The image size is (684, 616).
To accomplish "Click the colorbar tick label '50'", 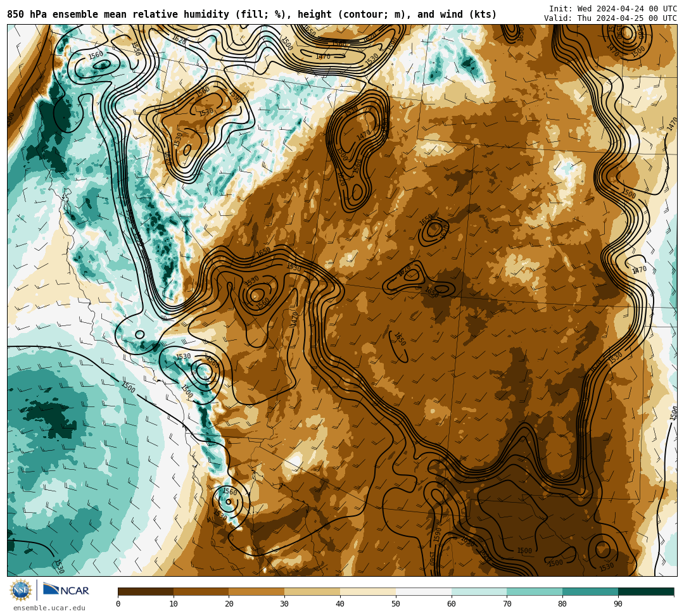I will [x=396, y=604].
